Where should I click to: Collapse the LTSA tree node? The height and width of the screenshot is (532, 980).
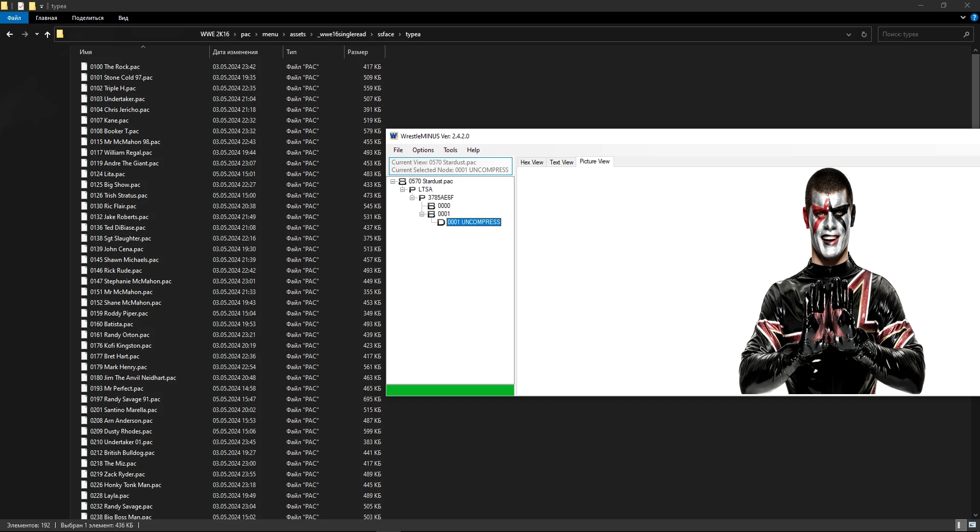pos(403,189)
